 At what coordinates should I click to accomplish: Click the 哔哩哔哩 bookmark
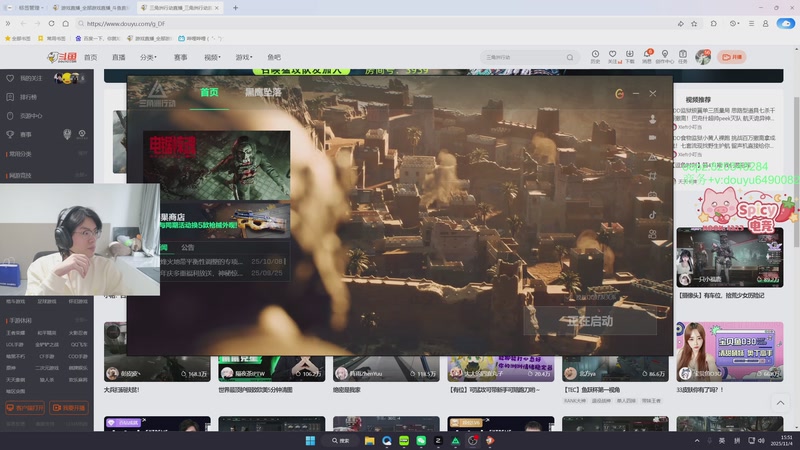coord(201,38)
